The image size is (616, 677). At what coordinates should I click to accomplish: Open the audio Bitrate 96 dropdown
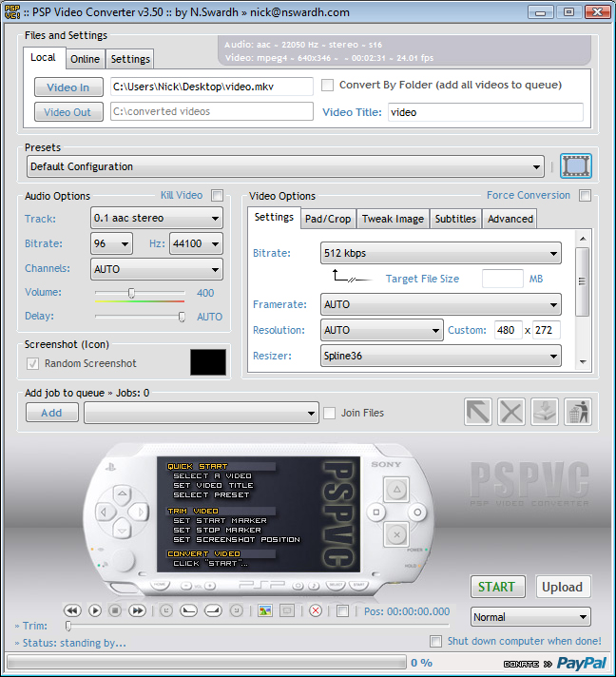click(x=111, y=243)
